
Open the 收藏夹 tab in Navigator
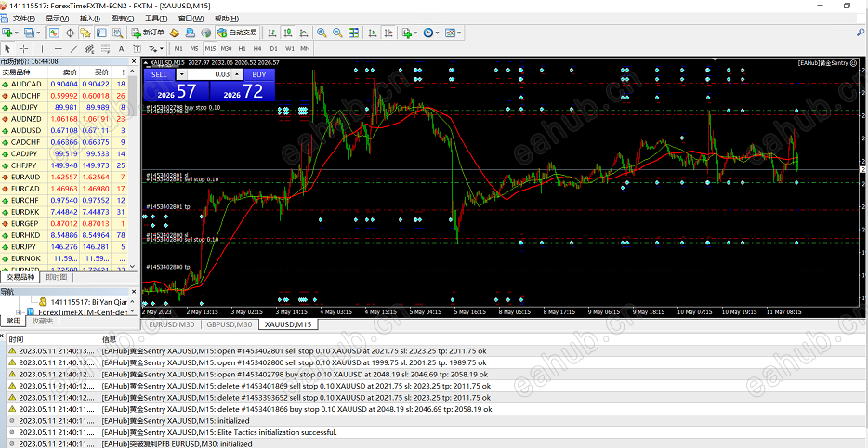click(x=42, y=322)
